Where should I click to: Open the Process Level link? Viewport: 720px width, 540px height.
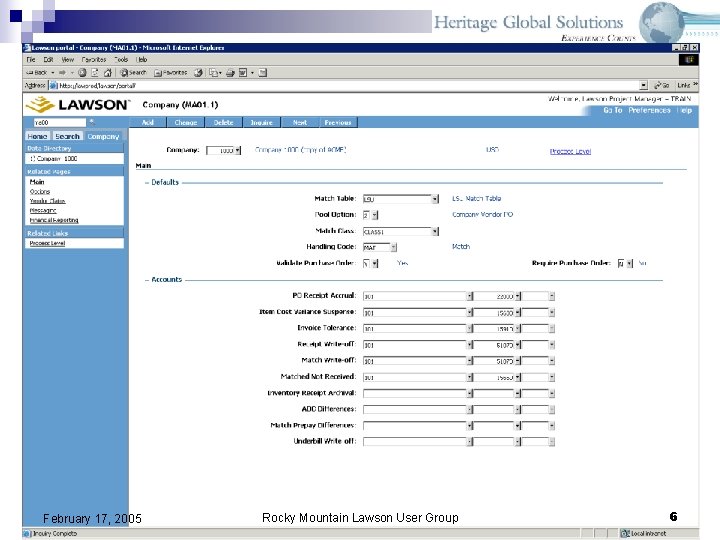click(570, 151)
